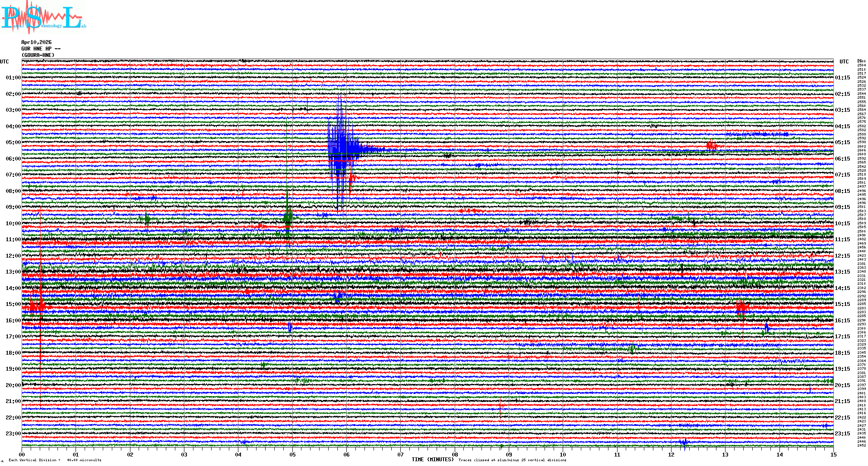The image size is (868, 466).
Task: Click the Patras Seismology Lab logo
Action: point(43,17)
